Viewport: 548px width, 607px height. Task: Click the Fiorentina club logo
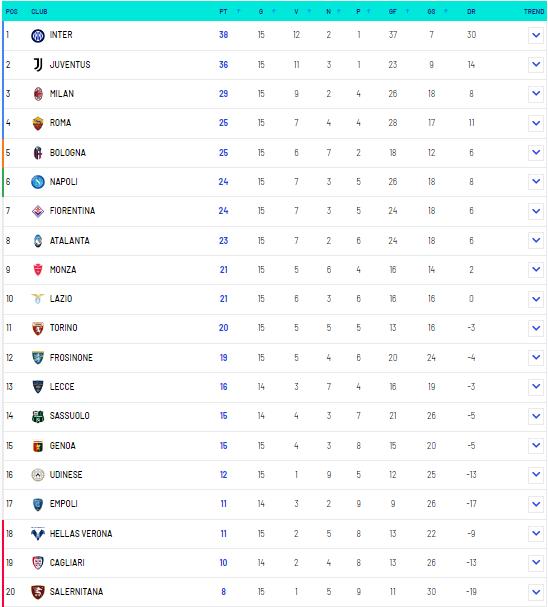point(38,211)
